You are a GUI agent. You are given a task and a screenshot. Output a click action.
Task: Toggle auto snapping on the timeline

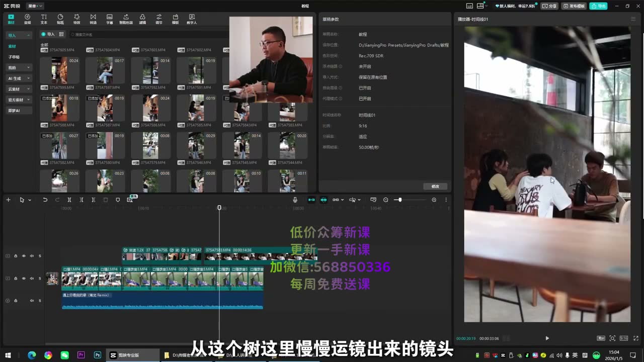[x=324, y=200]
